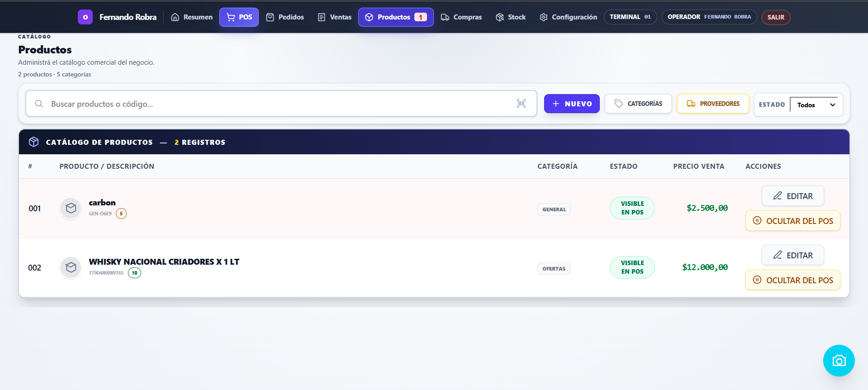The height and width of the screenshot is (390, 868).
Task: Click the 2 productos · 5 categorías text
Action: click(x=55, y=74)
